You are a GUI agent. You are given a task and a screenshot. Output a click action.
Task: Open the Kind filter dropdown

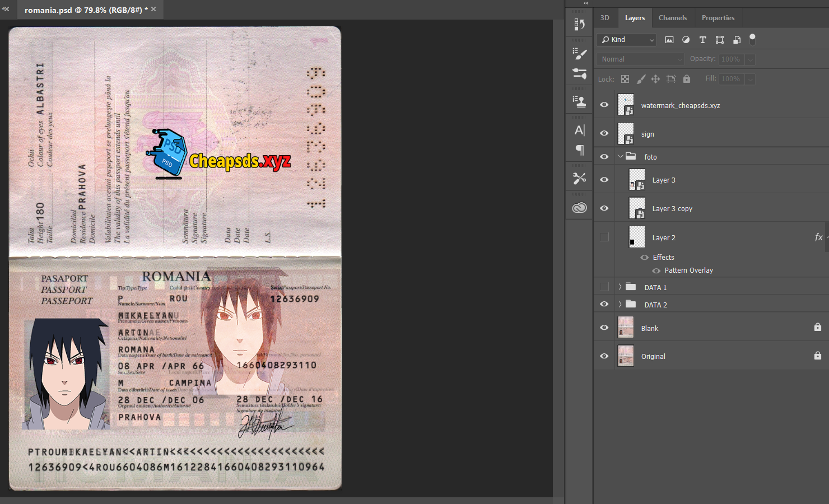[x=627, y=40]
